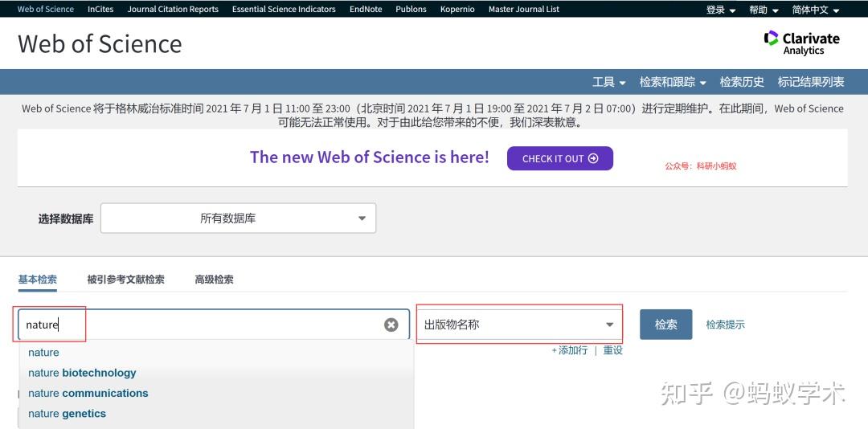Click the CHECK IT OUT button
This screenshot has width=868, height=429.
tap(559, 158)
